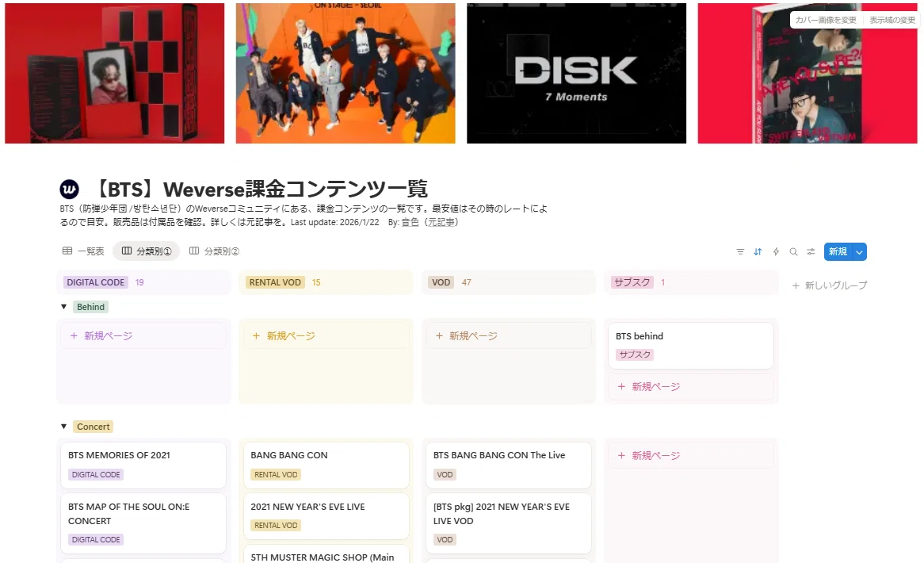Image resolution: width=924 pixels, height=563 pixels.
Task: Open the BANG BANG CON card
Action: (326, 465)
